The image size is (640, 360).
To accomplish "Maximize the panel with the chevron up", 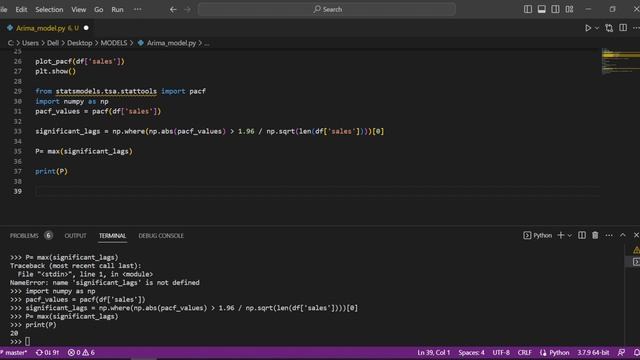I will point(622,235).
